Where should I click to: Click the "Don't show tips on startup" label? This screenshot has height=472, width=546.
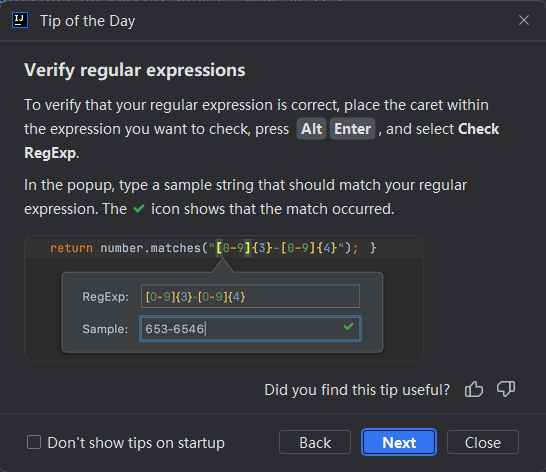(136, 443)
